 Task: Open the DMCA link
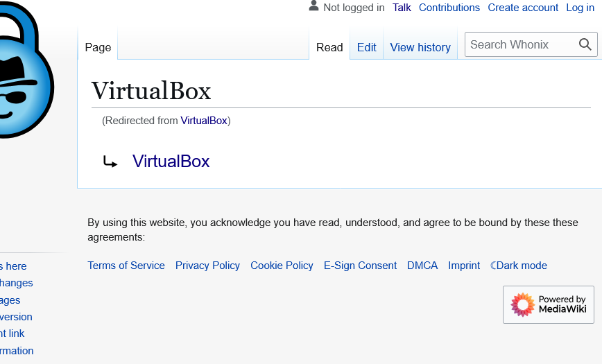click(422, 266)
